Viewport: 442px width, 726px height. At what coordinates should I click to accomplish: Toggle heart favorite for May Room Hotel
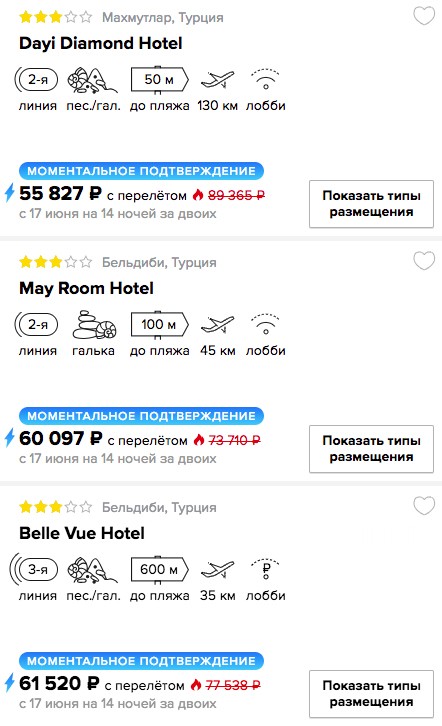pyautogui.click(x=424, y=261)
